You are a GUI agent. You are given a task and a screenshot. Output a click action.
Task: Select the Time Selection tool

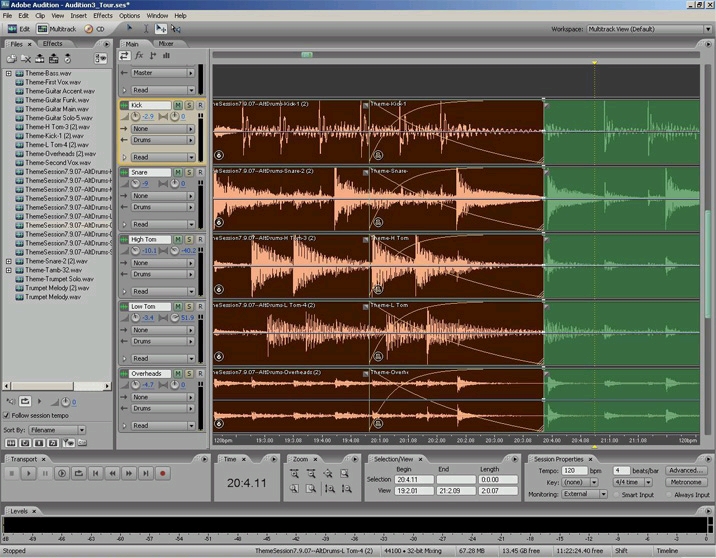[146, 29]
